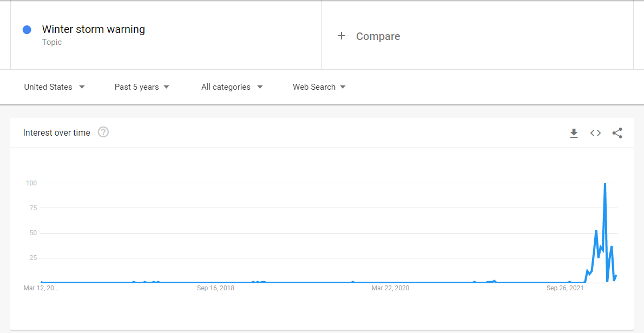644x333 pixels.
Task: Click the blue dot for Winter storm warning
Action: tap(27, 30)
